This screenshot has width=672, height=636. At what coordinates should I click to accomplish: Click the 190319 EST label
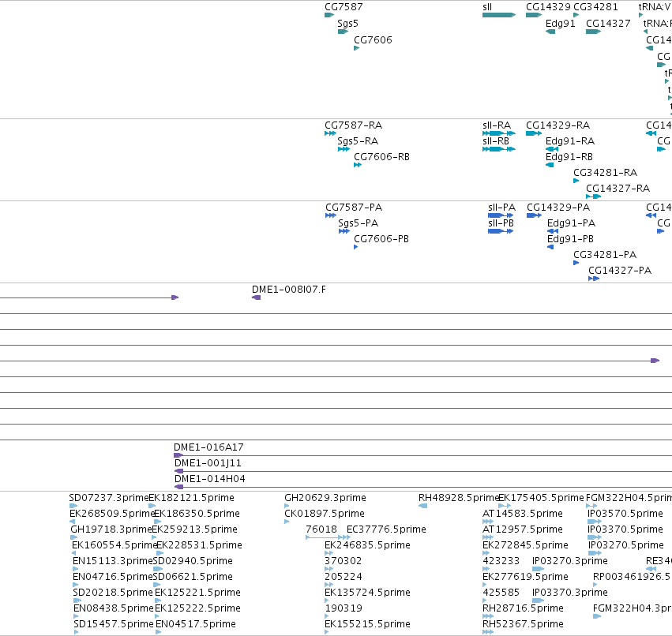click(344, 609)
